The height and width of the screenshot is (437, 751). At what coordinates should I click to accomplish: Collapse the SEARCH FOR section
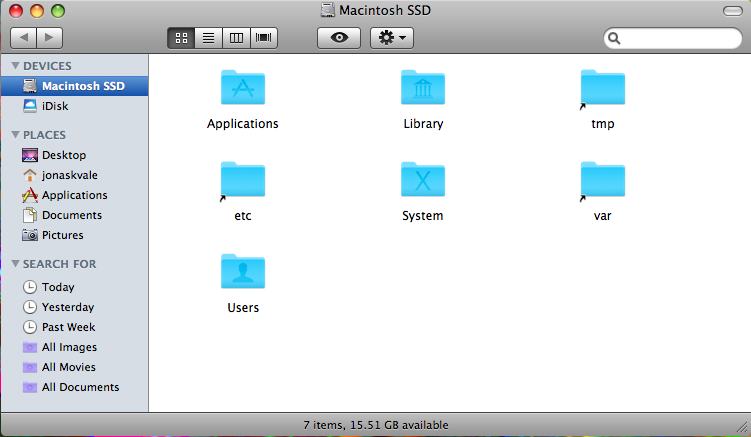coord(15,264)
